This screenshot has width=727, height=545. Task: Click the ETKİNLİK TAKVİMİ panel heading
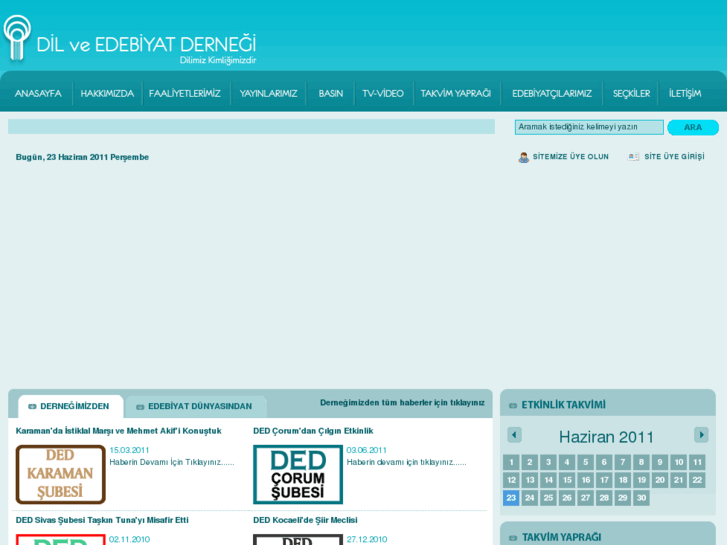tap(563, 405)
